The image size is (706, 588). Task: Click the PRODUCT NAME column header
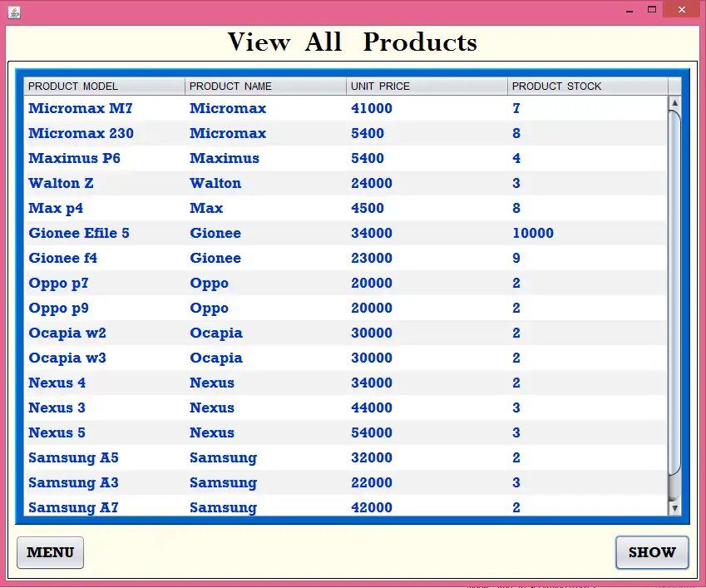(265, 86)
